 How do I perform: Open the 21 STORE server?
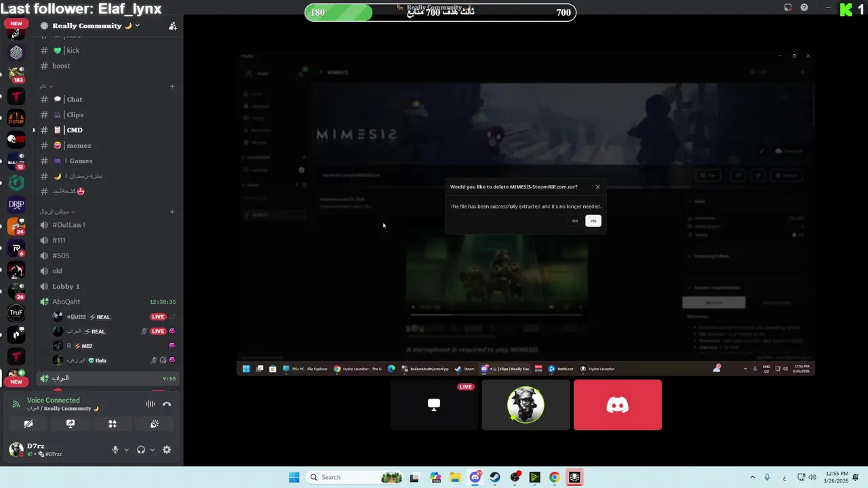coord(16,117)
